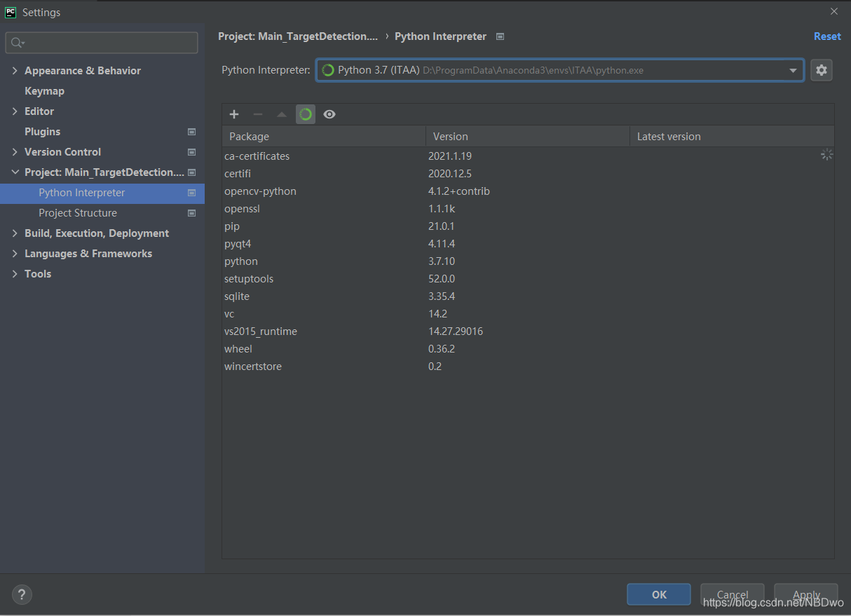Image resolution: width=851 pixels, height=616 pixels.
Task: Click the Apply button
Action: 806,594
